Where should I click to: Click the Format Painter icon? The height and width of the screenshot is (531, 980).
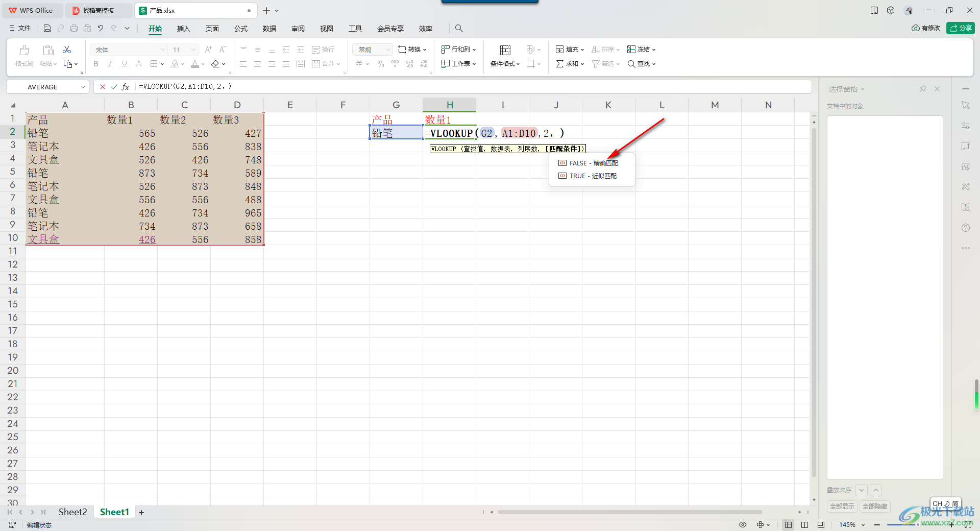[x=24, y=50]
